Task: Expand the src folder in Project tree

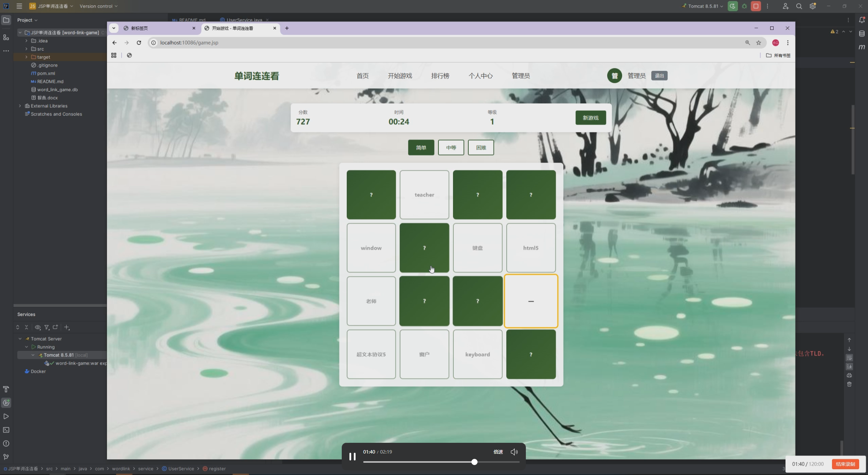Action: click(26, 49)
